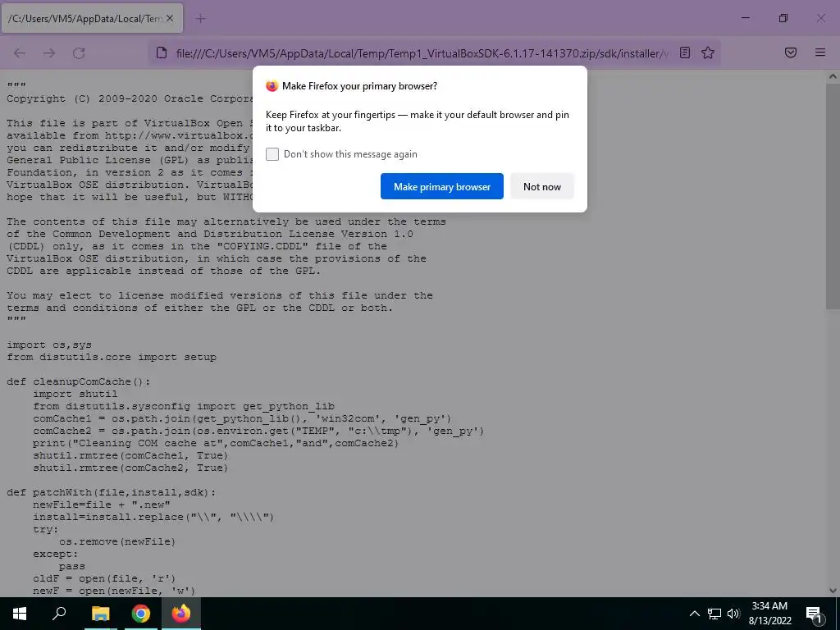840x630 pixels.
Task: Open the Windows Start menu
Action: [20, 614]
